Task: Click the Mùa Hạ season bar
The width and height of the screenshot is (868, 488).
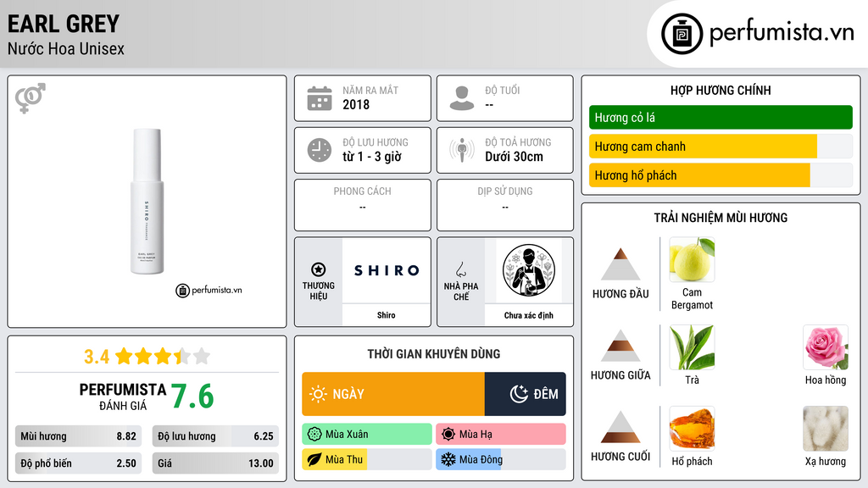Action: point(501,435)
